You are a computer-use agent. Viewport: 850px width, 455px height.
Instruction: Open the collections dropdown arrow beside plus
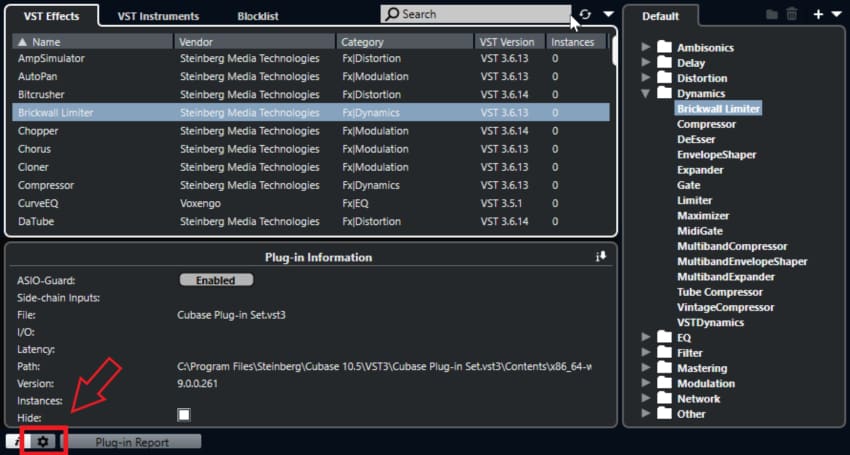pos(836,15)
